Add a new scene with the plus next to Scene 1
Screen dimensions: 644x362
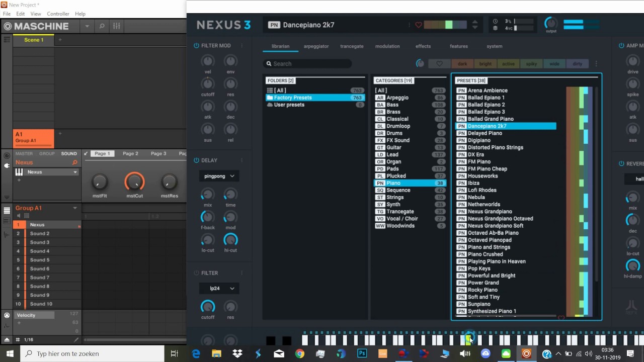coord(60,40)
